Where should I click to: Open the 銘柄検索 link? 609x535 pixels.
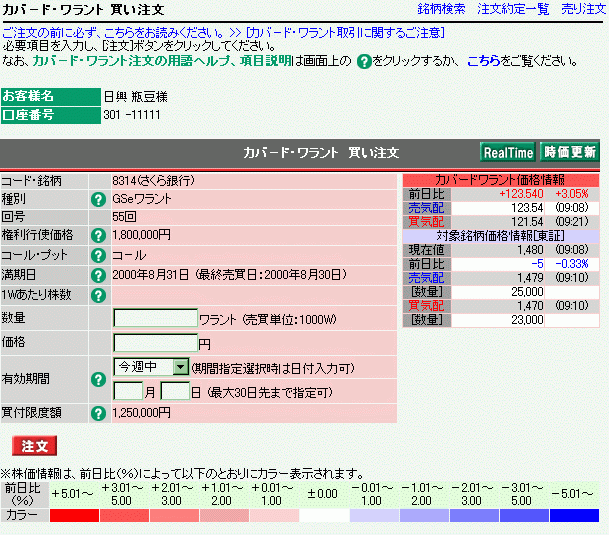[x=441, y=9]
